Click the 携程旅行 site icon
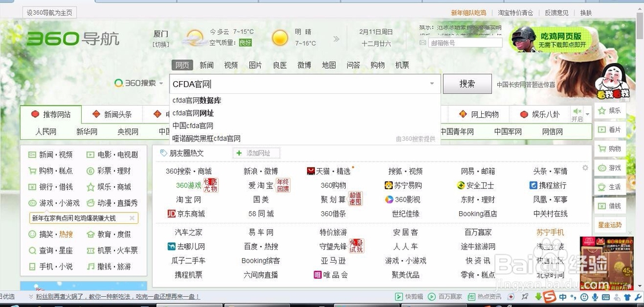This screenshot has height=307, width=644. click(533, 185)
